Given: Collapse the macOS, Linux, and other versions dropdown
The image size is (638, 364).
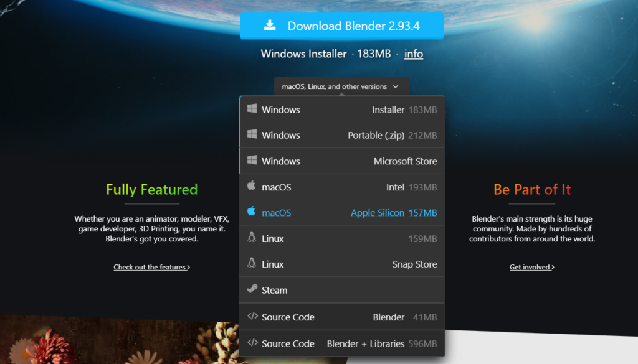Looking at the screenshot, I should click(x=341, y=86).
